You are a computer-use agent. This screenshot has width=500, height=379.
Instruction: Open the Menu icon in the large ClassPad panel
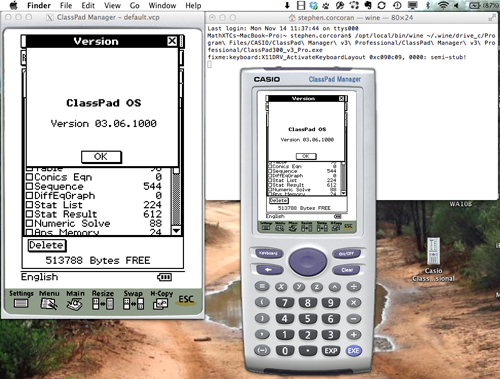pyautogui.click(x=49, y=300)
